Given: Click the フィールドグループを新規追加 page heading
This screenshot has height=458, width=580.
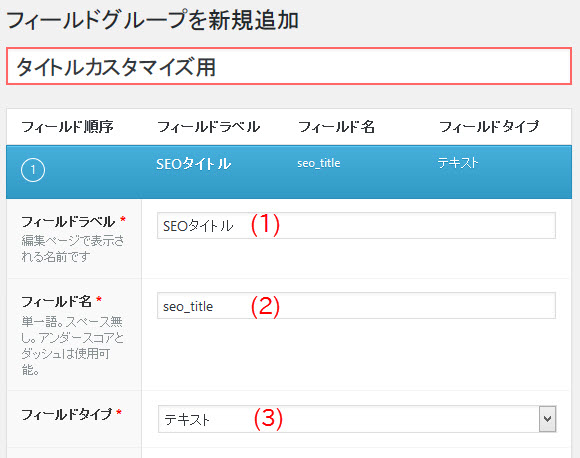Looking at the screenshot, I should point(152,20).
